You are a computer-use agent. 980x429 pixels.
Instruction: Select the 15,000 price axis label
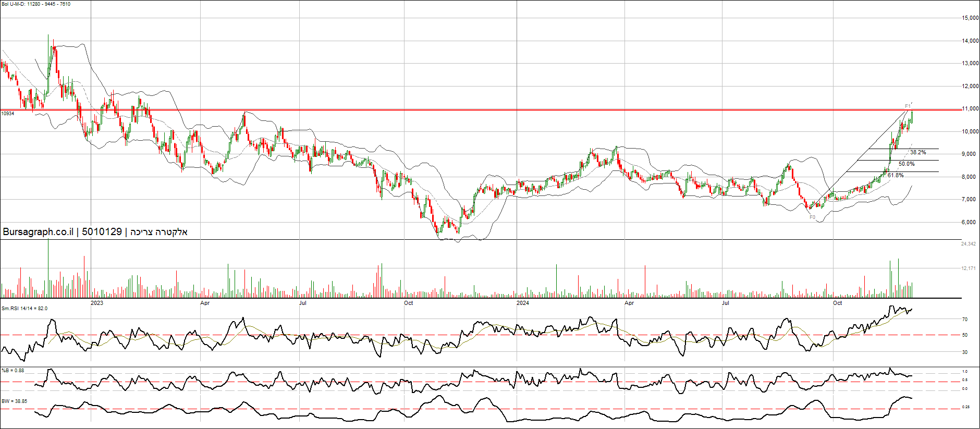click(970, 18)
